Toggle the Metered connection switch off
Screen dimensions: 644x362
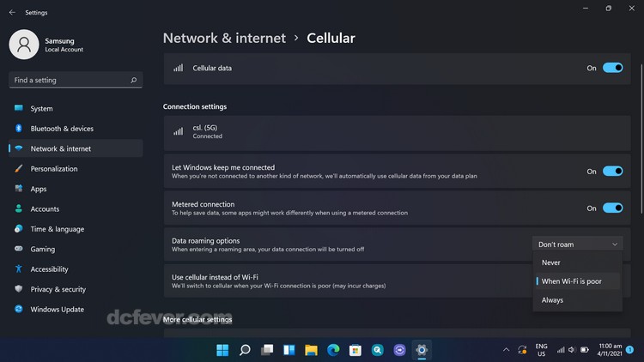coord(612,208)
